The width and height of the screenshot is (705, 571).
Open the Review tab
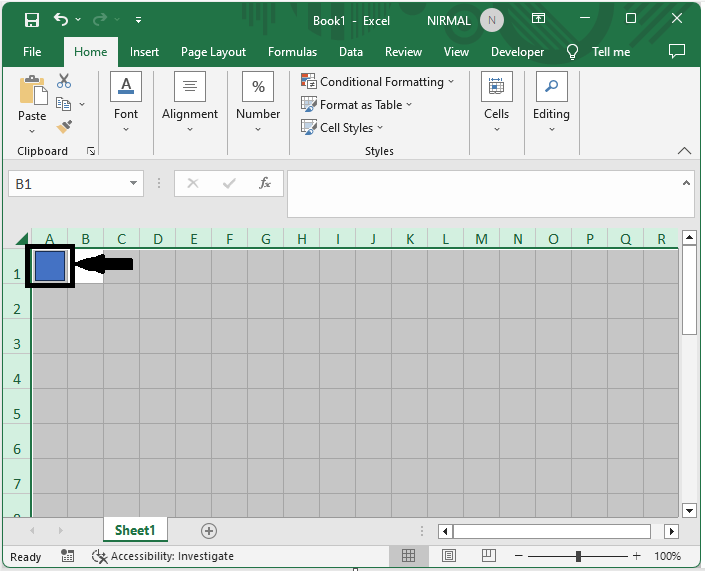(403, 52)
